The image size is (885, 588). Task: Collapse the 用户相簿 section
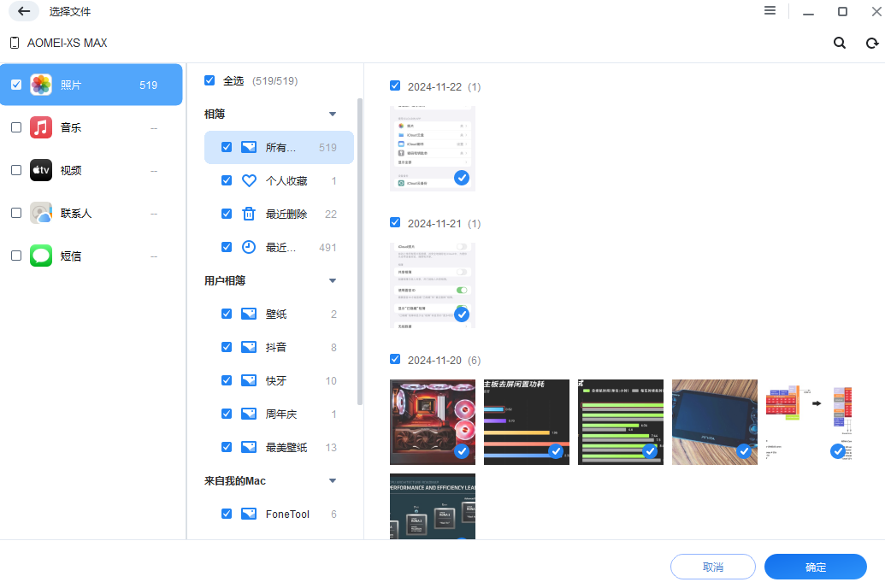click(332, 279)
